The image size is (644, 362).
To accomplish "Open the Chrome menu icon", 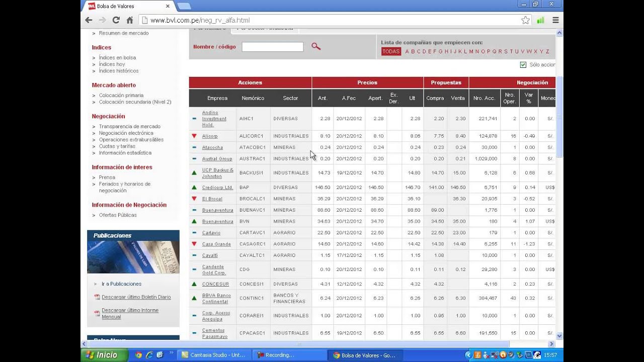I will 555,20.
